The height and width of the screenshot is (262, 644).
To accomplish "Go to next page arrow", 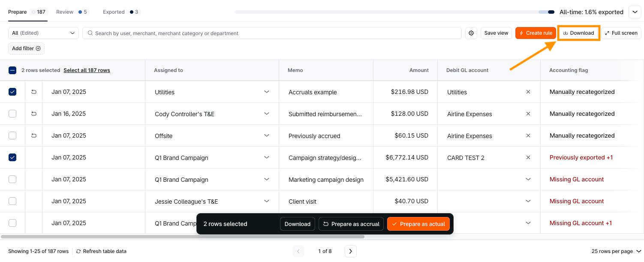I will coord(350,251).
